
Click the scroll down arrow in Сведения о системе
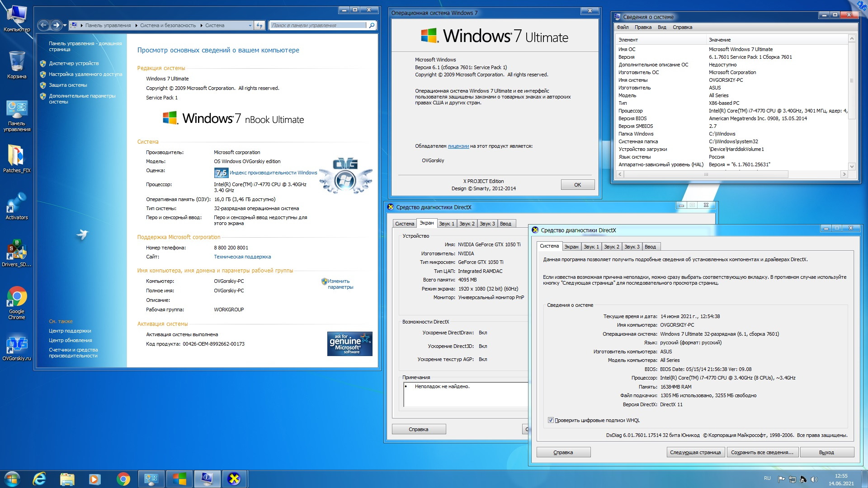pos(852,166)
